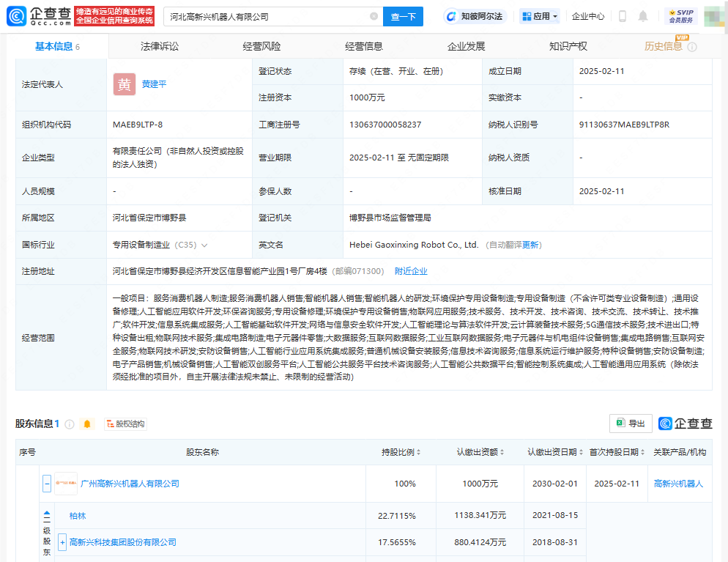
Task: Click 注册资本 value 1000万元
Action: pyautogui.click(x=367, y=97)
